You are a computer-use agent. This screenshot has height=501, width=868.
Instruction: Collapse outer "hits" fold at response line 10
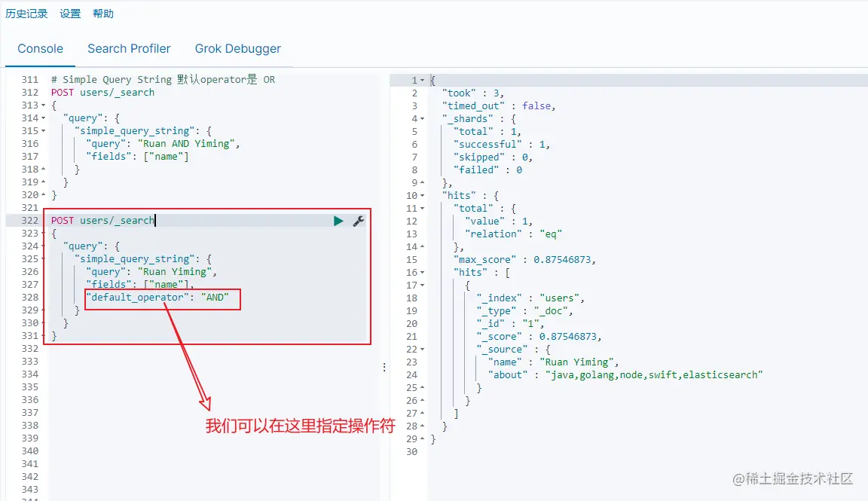[x=423, y=195]
